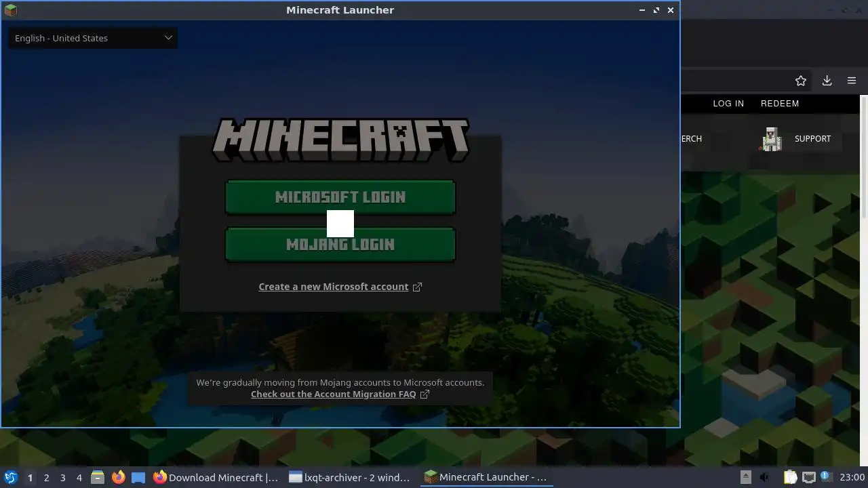Switch to virtual desktop 1

pos(30,478)
